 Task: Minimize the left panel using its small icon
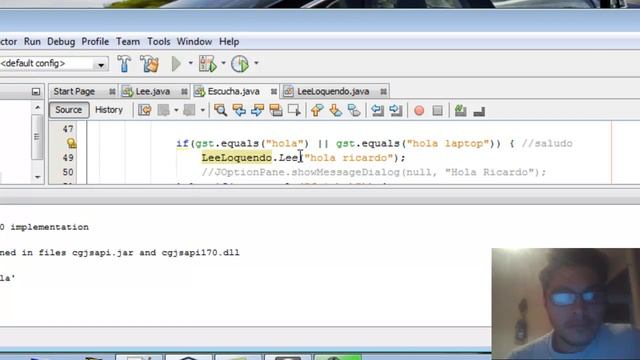coord(36,92)
